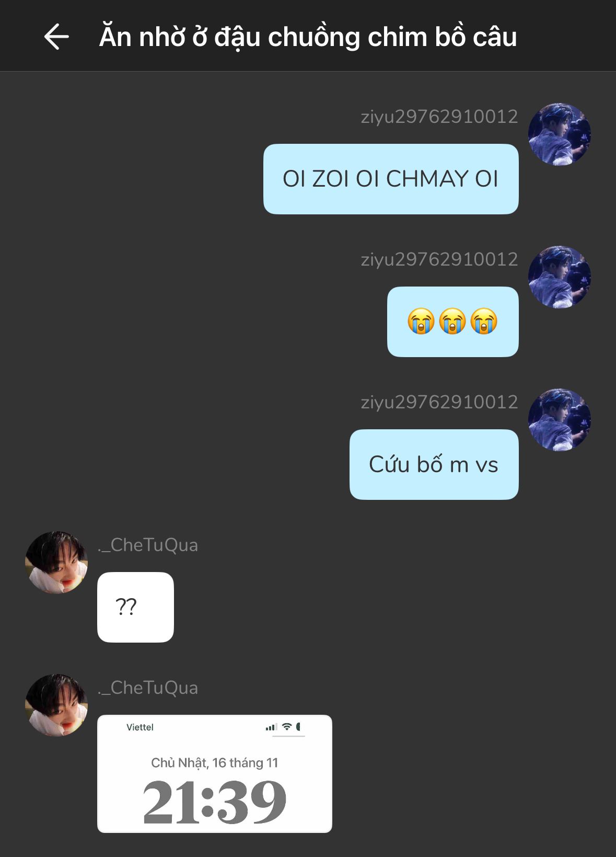The width and height of the screenshot is (616, 857).
Task: Tap the Wi-Fi icon inside the shared image
Action: point(287,727)
